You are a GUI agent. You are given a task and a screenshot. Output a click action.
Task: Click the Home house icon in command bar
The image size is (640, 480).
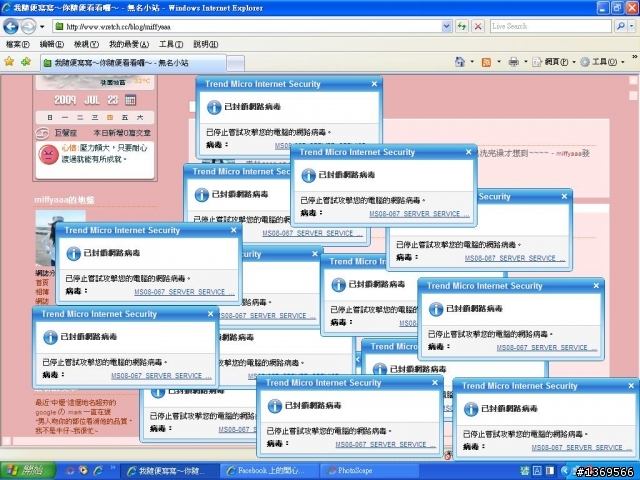[460, 62]
